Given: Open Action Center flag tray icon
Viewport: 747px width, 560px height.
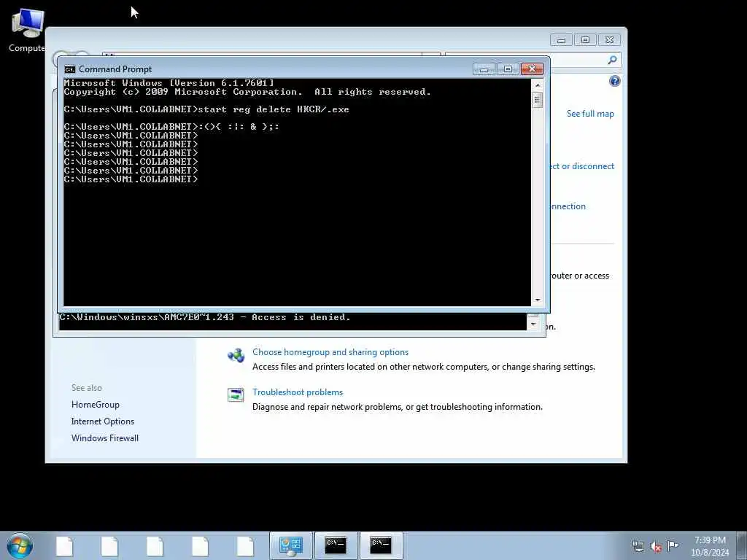Looking at the screenshot, I should [x=673, y=545].
